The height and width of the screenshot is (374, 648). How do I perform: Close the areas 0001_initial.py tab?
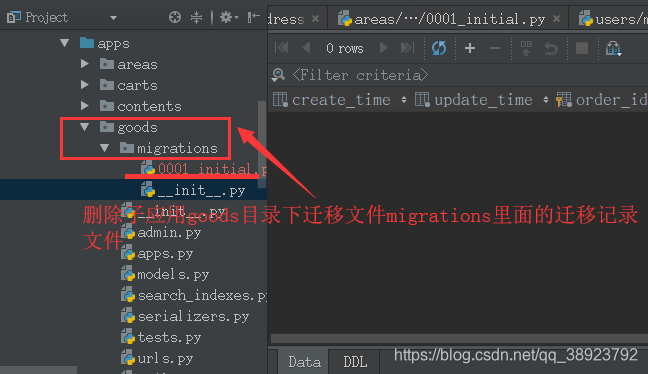click(x=557, y=19)
